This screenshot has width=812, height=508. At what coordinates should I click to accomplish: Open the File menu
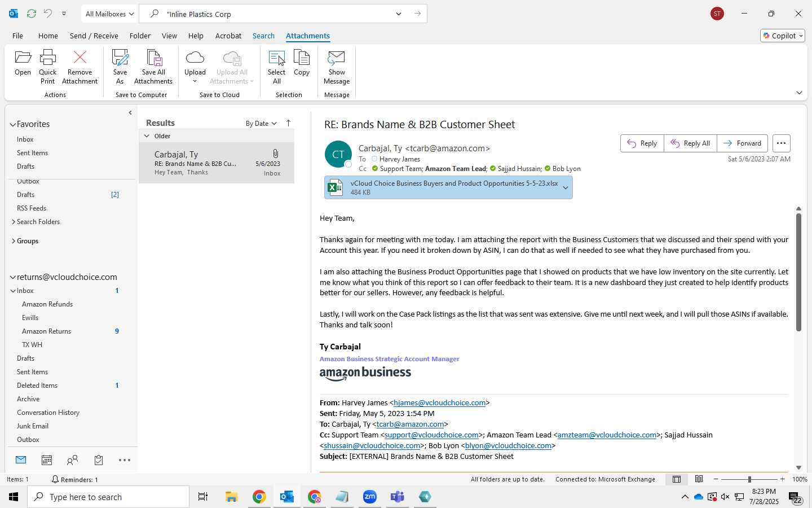pos(18,36)
